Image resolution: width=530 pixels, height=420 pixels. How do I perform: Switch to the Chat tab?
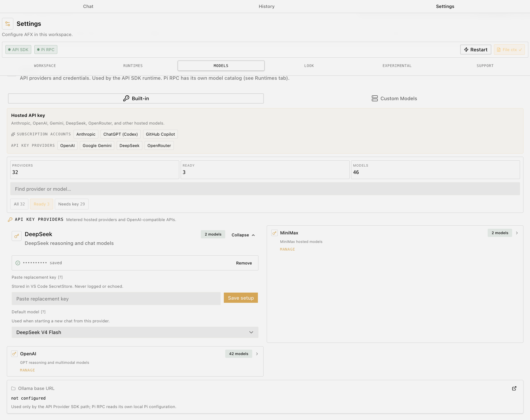click(x=88, y=6)
